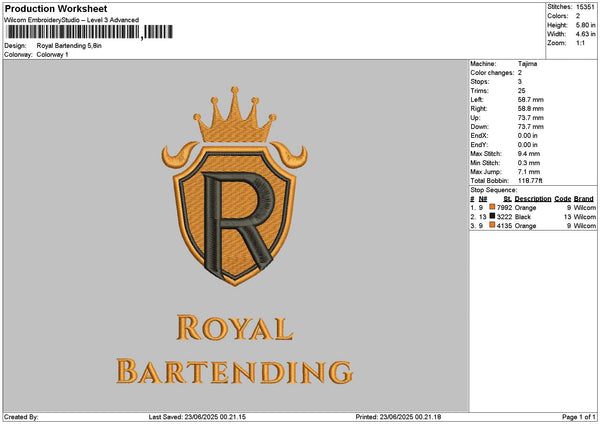Click the right horn of the shield
The width and height of the screenshot is (600, 424).
(x=294, y=154)
